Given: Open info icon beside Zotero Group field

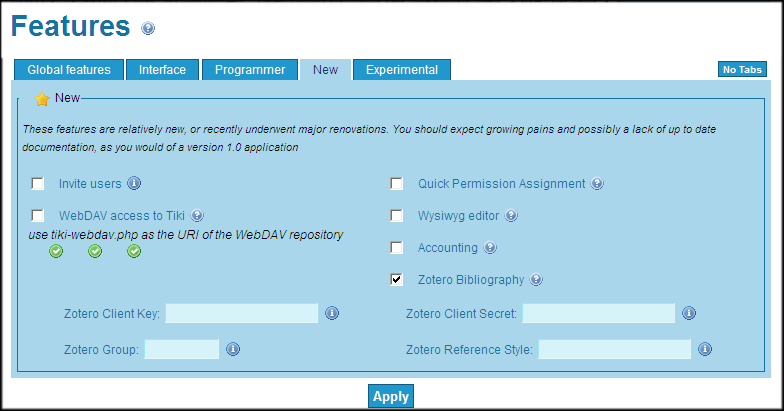Looking at the screenshot, I should tap(233, 349).
